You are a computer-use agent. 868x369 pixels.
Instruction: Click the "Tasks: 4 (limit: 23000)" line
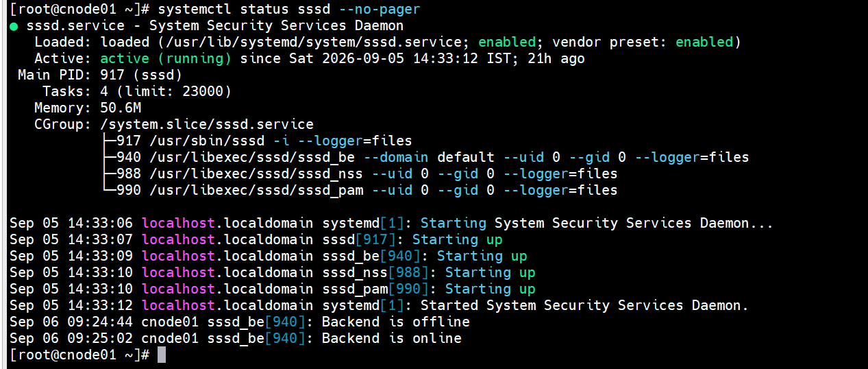tap(137, 91)
